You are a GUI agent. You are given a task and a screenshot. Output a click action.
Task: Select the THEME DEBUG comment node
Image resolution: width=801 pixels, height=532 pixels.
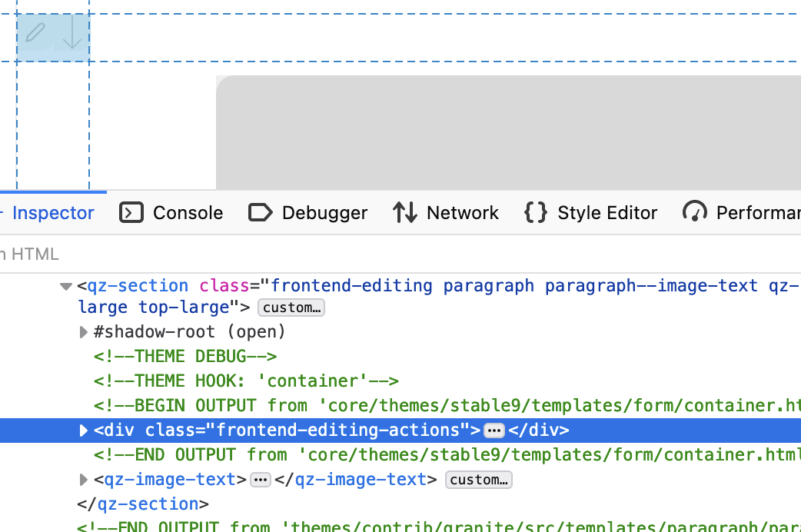pos(185,357)
